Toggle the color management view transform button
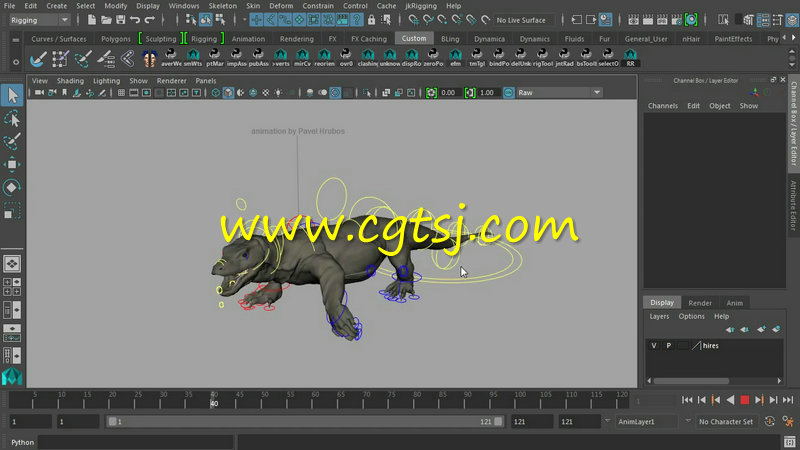The image size is (800, 450). point(509,92)
